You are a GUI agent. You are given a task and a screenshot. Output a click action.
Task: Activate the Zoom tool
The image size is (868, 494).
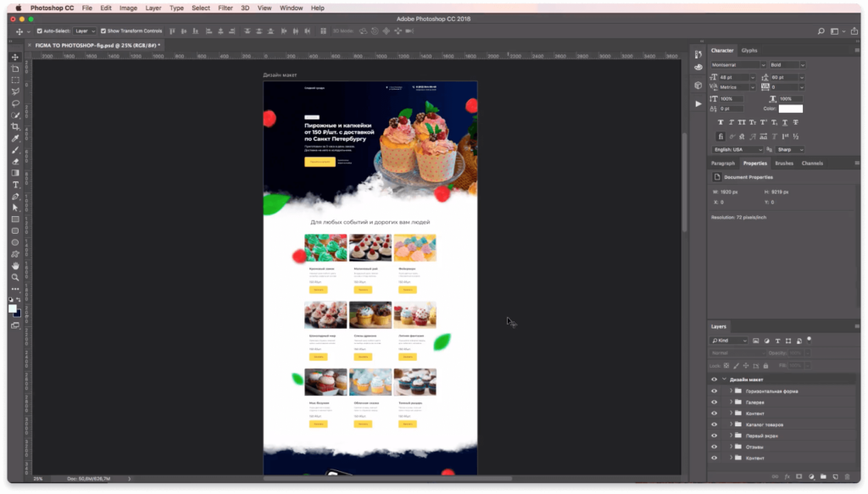15,277
